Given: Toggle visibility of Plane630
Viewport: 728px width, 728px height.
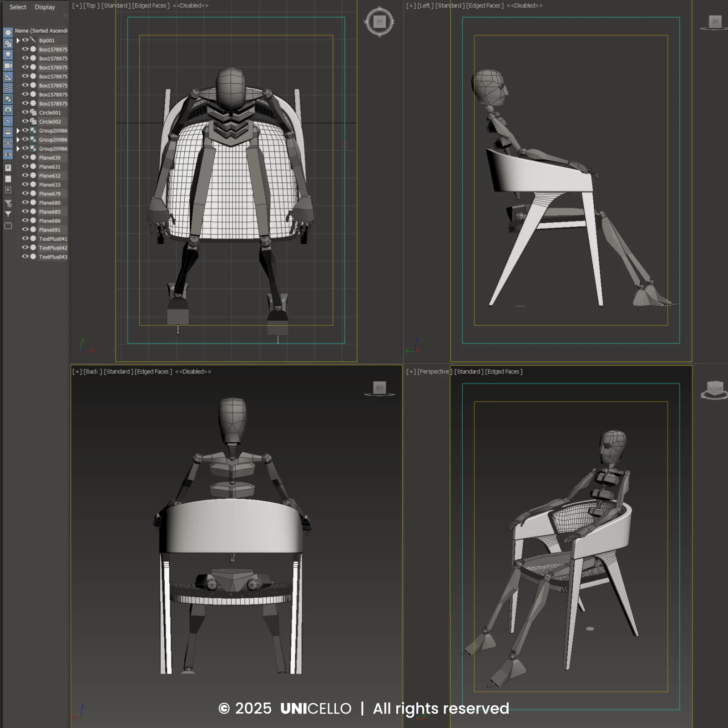Looking at the screenshot, I should [25, 157].
